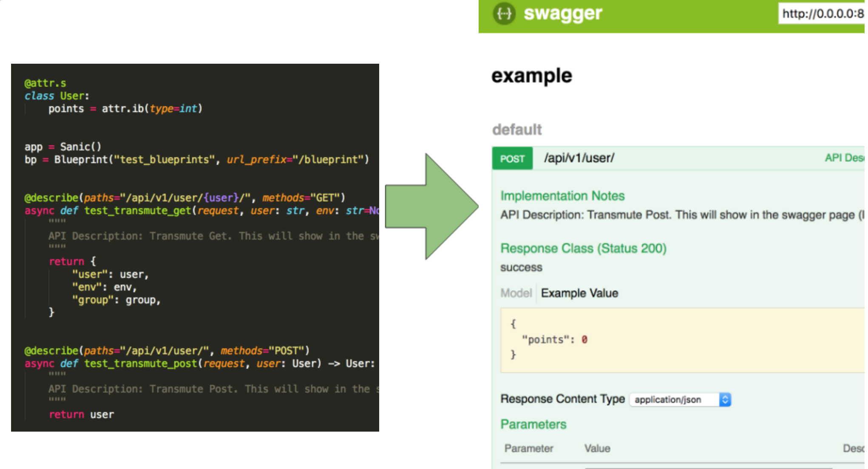This screenshot has width=868, height=469.
Task: Switch to the Model tab
Action: [516, 293]
